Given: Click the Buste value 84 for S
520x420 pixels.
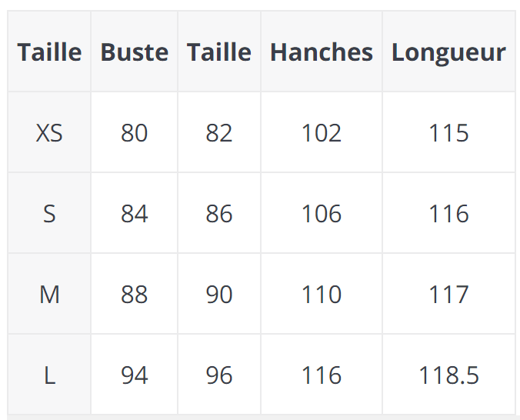Looking at the screenshot, I should [x=134, y=213].
